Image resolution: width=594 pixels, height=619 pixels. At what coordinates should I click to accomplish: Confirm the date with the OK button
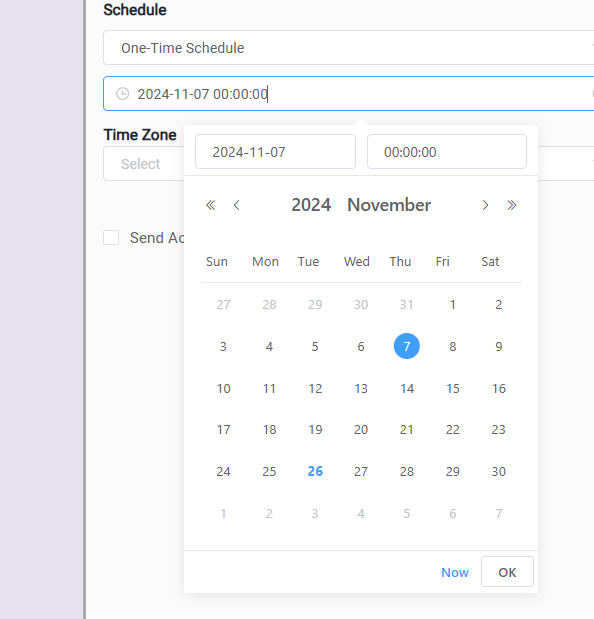click(x=507, y=572)
